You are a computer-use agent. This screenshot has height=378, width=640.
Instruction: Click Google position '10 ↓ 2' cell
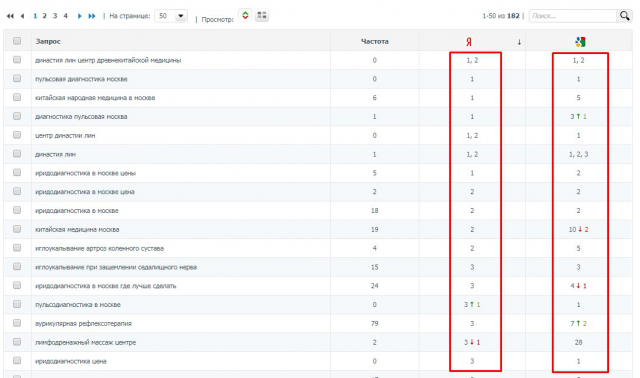[578, 229]
